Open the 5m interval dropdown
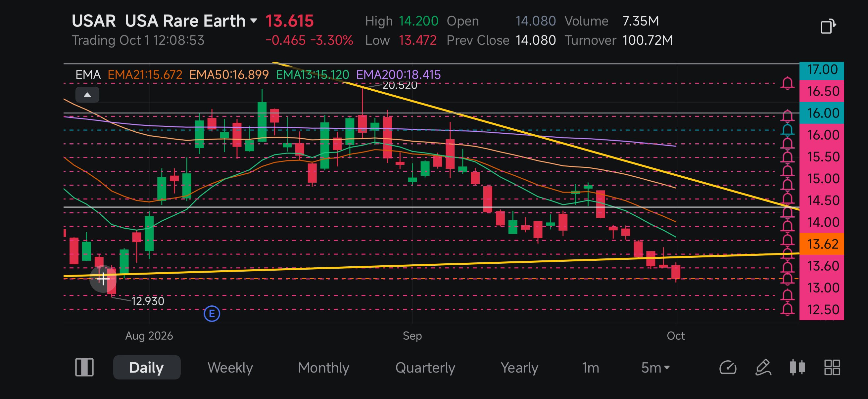 click(655, 368)
